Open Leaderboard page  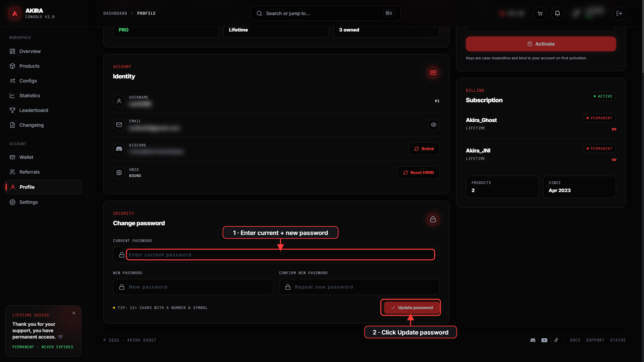[43, 110]
